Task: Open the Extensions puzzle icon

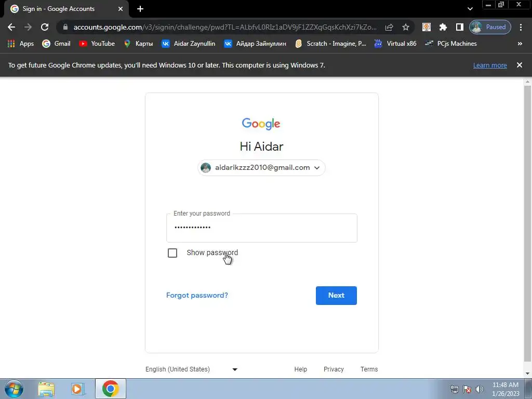Action: click(443, 27)
